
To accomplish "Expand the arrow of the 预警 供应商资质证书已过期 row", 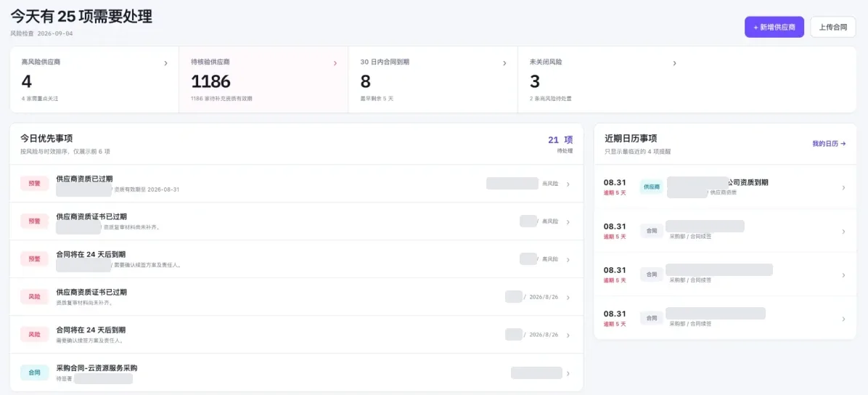I will (568, 221).
